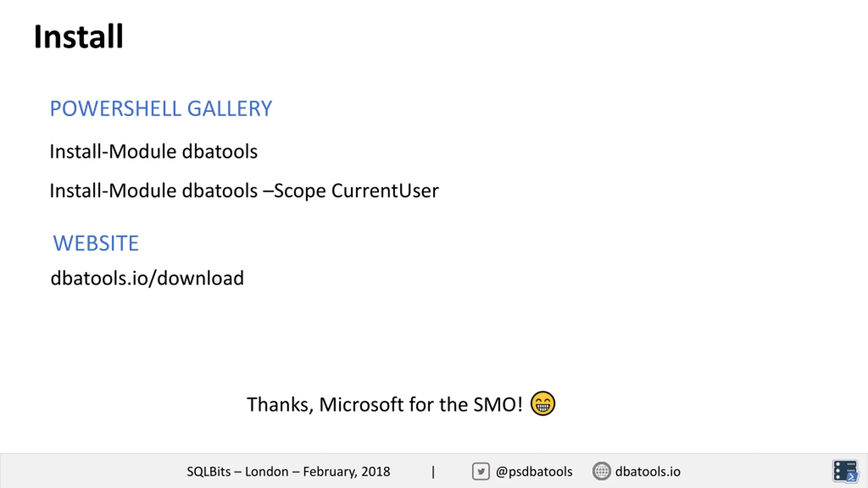Select the first Install-Module dbatools command

coord(154,151)
